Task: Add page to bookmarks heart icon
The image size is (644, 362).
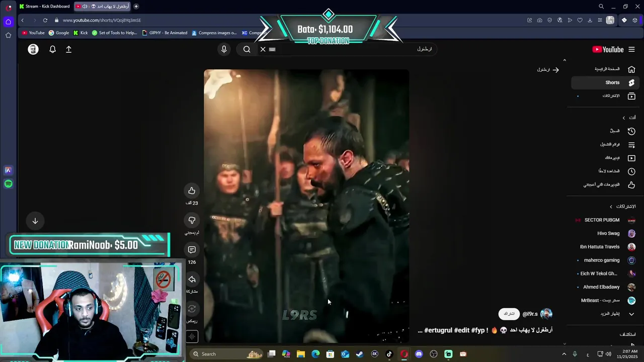Action: pos(580,20)
